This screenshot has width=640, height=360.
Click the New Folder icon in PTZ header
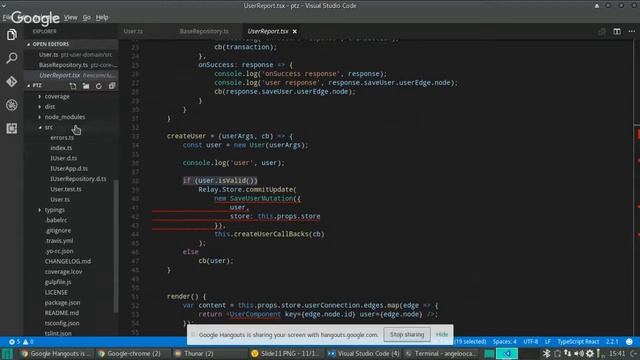(86, 86)
